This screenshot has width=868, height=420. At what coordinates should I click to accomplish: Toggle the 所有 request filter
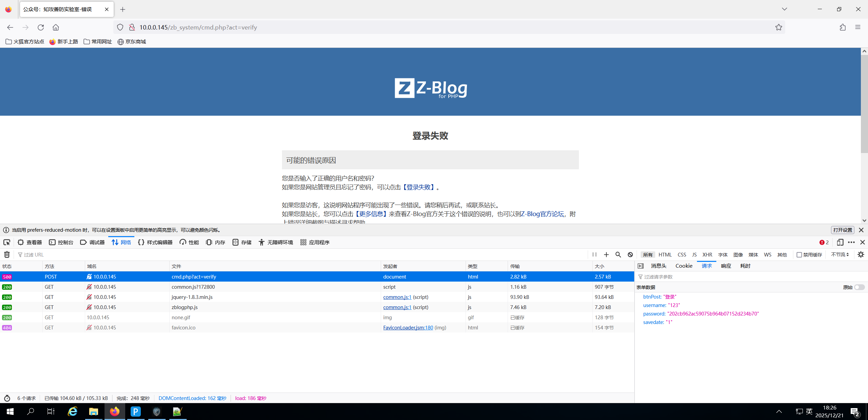pyautogui.click(x=648, y=255)
